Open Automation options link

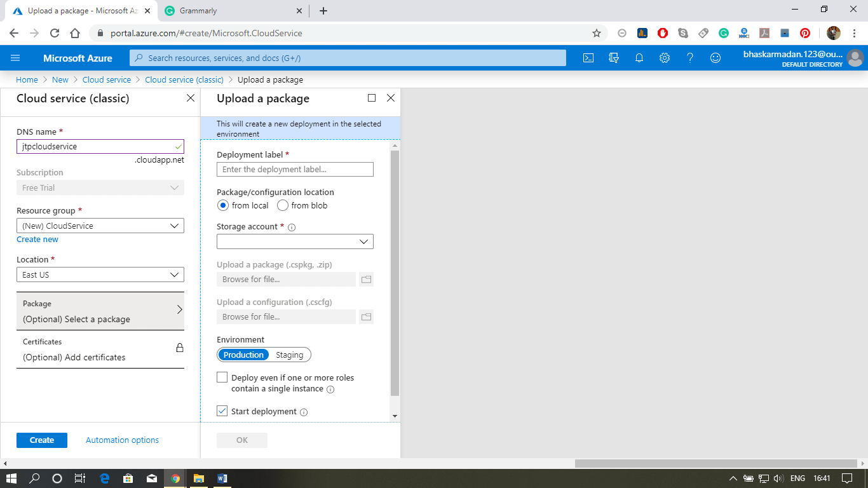click(x=122, y=440)
